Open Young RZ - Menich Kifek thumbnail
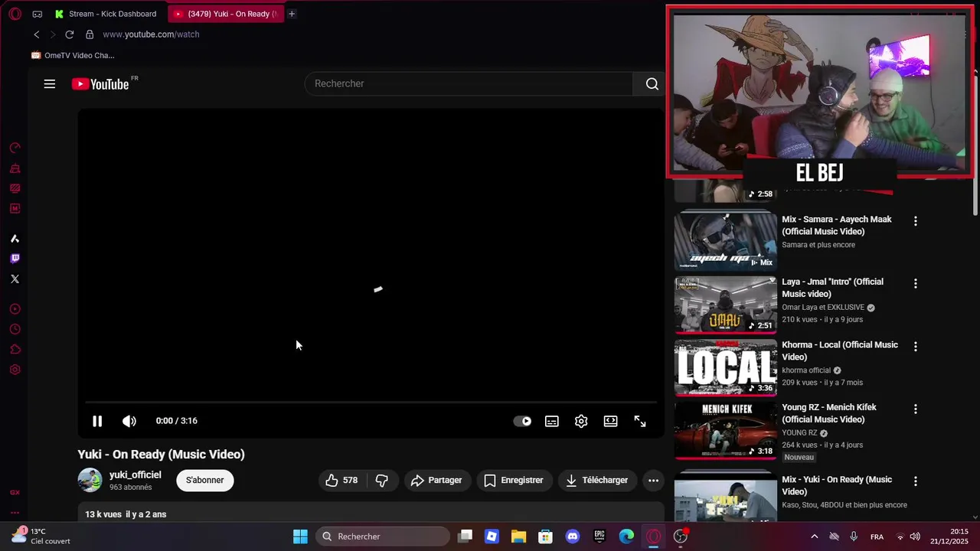980x551 pixels. pos(725,429)
